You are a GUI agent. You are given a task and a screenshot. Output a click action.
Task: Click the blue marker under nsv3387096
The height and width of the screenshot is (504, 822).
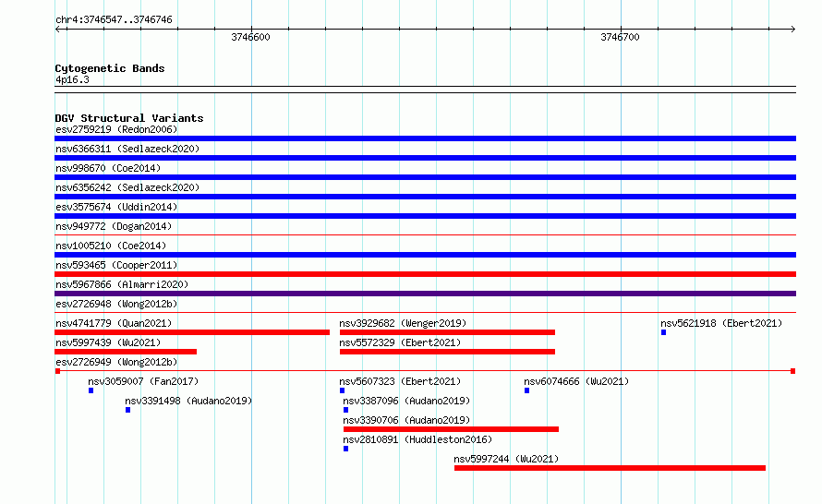(x=346, y=410)
